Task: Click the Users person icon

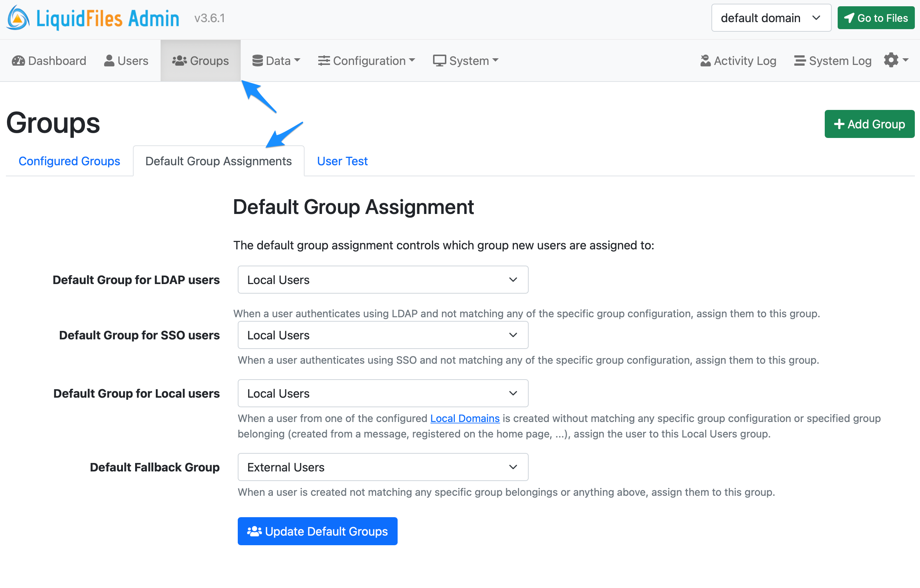Action: pos(109,60)
